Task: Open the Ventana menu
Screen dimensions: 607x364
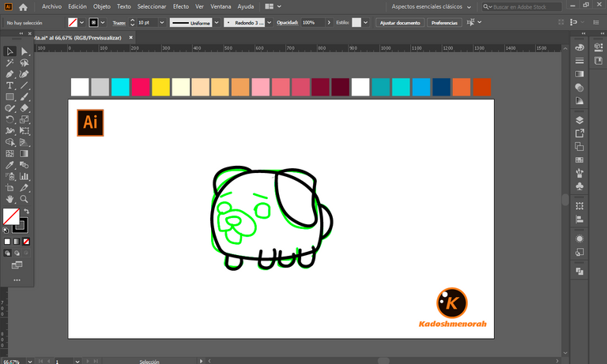Action: point(221,6)
